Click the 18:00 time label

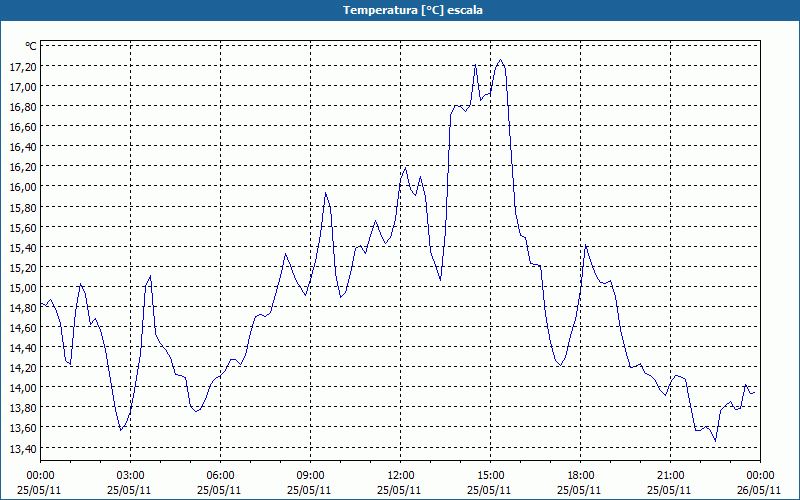(580, 476)
